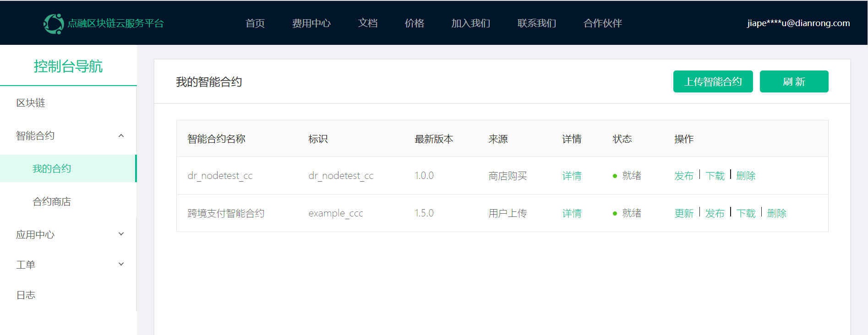The height and width of the screenshot is (335, 868).
Task: Click 删除 for the dr_nodetest_cc contract
Action: point(746,176)
